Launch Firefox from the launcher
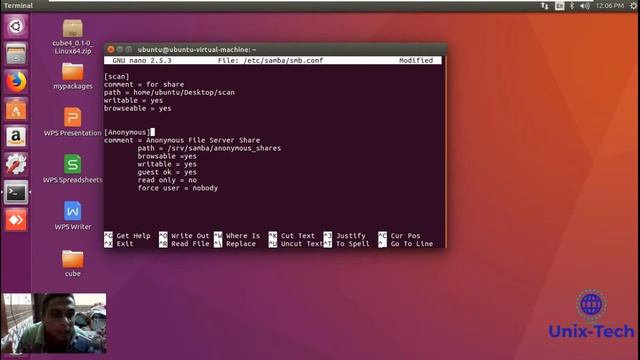The image size is (640, 360). point(16,82)
